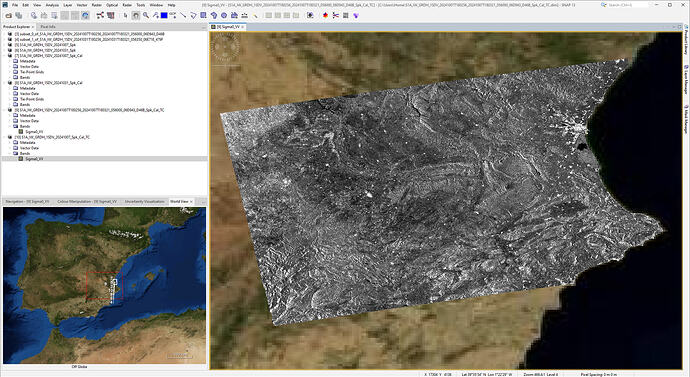Click the red-blue RGB toolbar icon
Viewport: 690px width, 377px height.
[x=325, y=15]
